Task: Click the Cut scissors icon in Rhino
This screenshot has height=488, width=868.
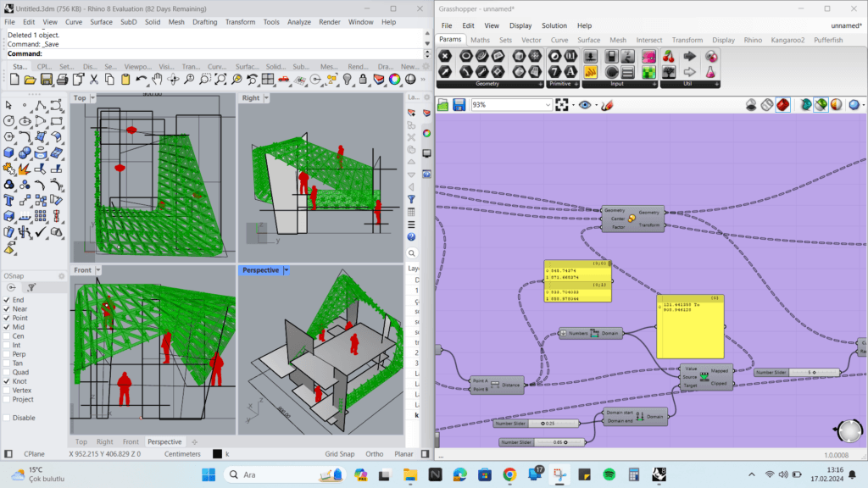Action: [x=93, y=80]
